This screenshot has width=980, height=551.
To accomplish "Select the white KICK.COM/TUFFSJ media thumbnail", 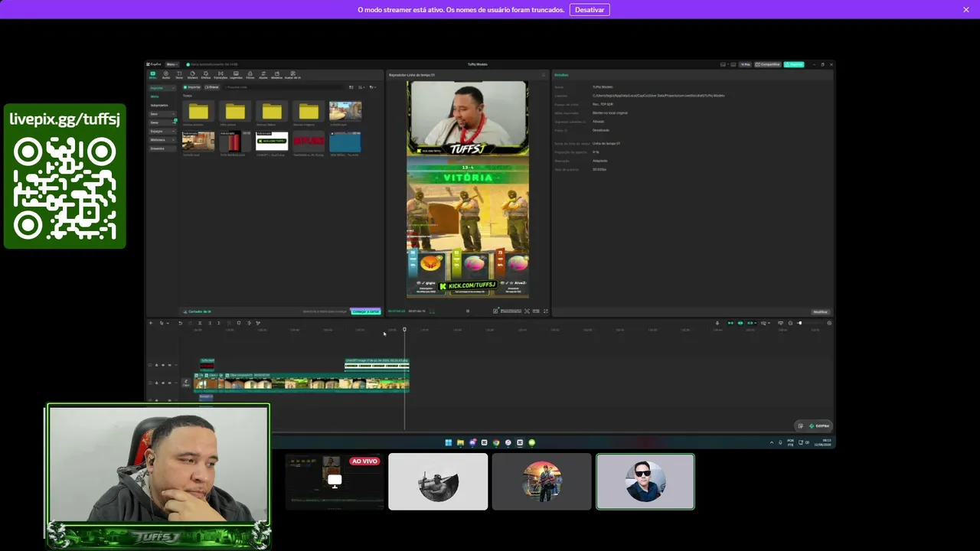I will click(272, 142).
